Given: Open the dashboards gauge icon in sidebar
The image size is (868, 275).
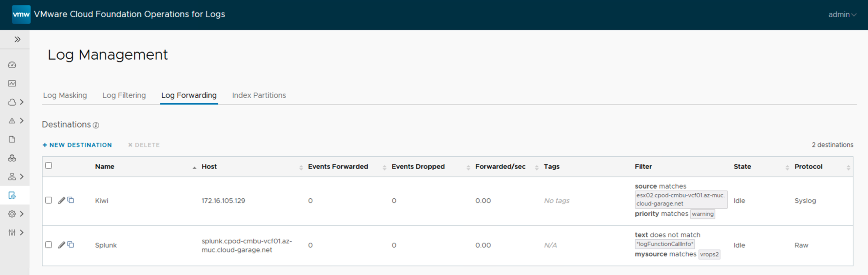Looking at the screenshot, I should pos(12,65).
